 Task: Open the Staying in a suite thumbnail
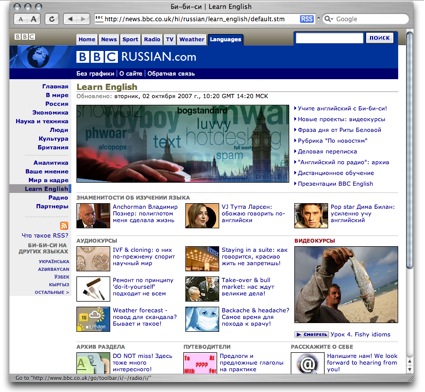point(202,259)
